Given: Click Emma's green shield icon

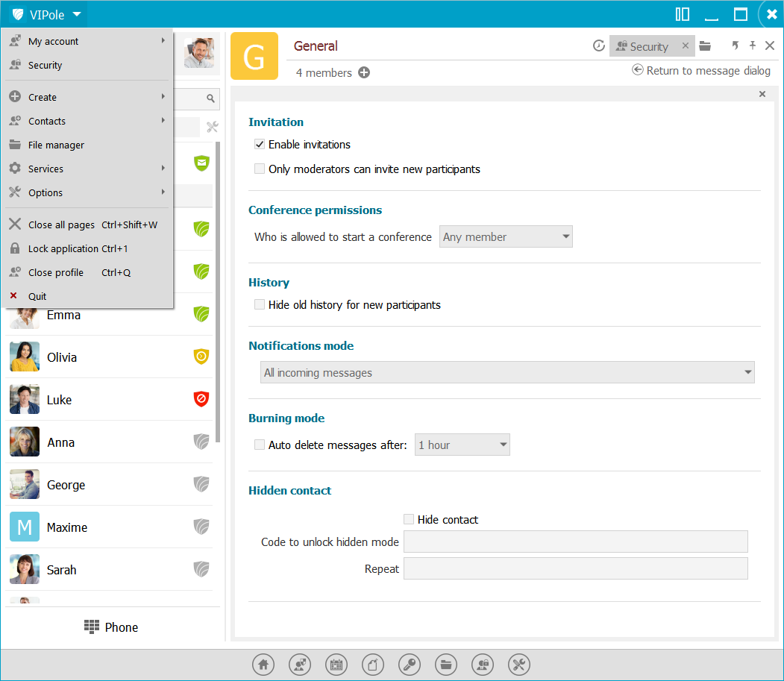Looking at the screenshot, I should click(201, 314).
